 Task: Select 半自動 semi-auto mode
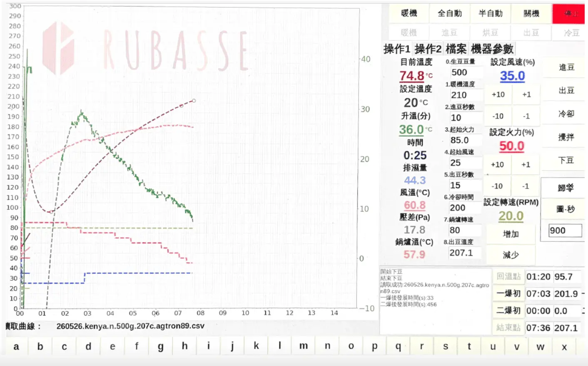(491, 13)
